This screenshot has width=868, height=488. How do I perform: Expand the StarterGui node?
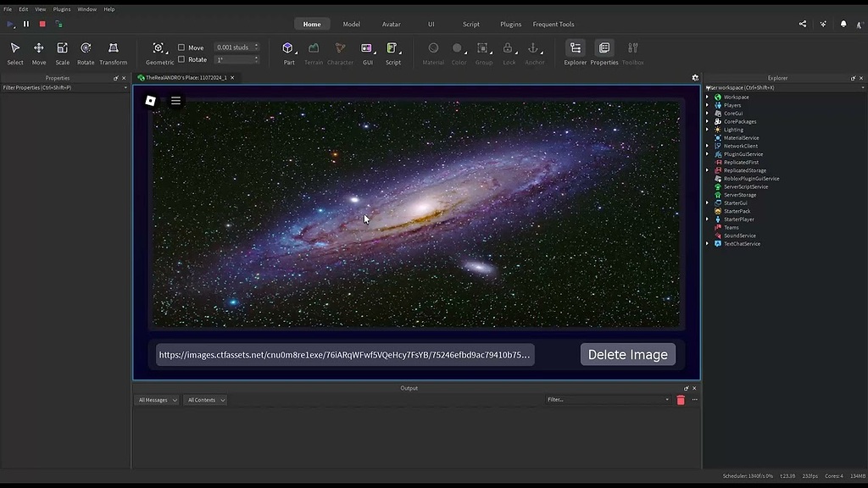pyautogui.click(x=707, y=203)
